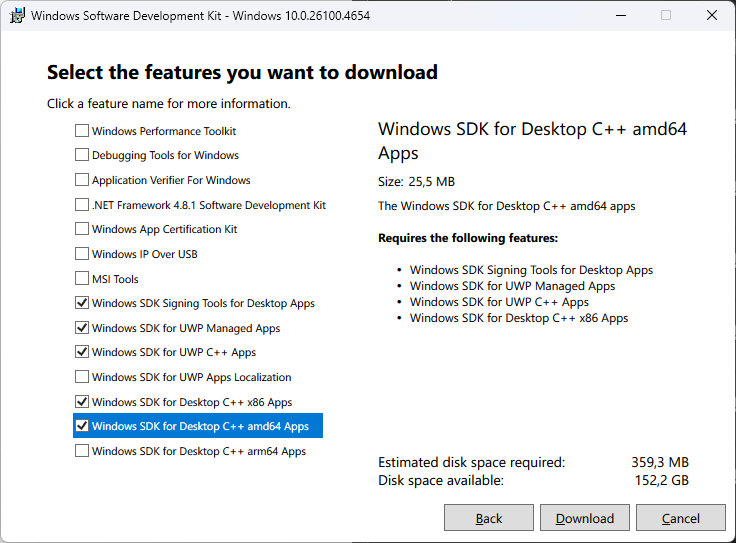Enable the MSI Tools checkbox
736x543 pixels.
(82, 278)
